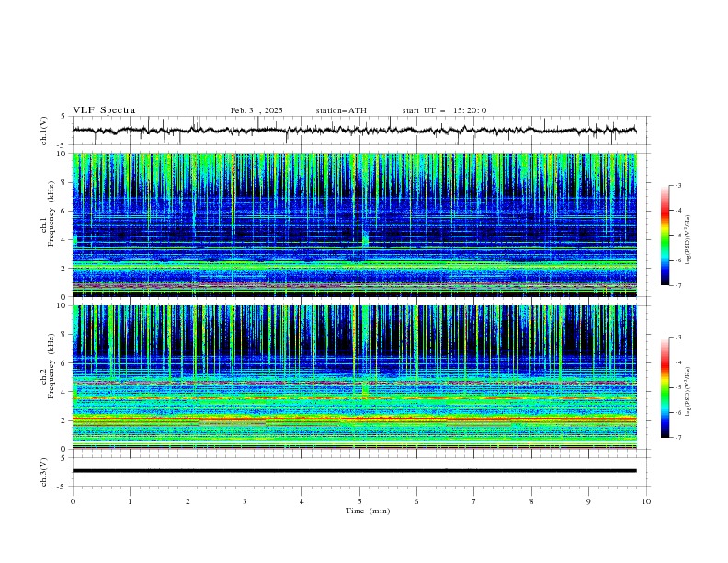Screen dimensions: 728x563
Task: Click the "5" tick on ch.1(V) axis
Action: point(65,116)
